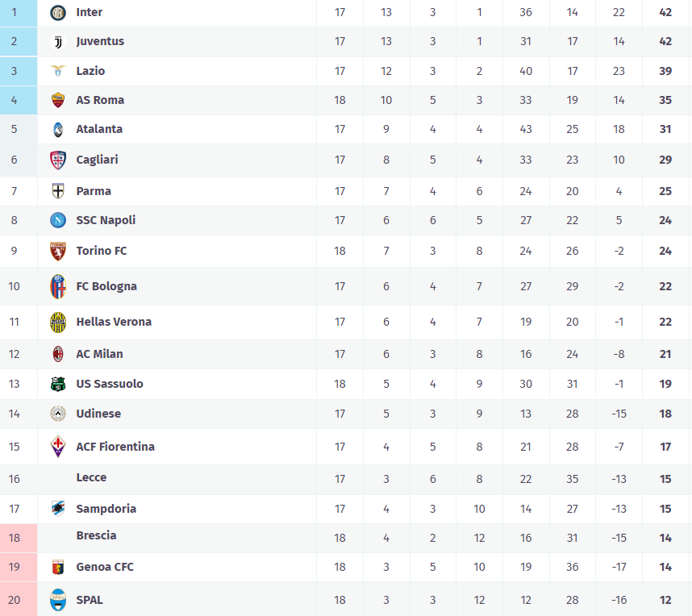This screenshot has width=692, height=616.
Task: Click the Torino FC bull crest
Action: [57, 251]
